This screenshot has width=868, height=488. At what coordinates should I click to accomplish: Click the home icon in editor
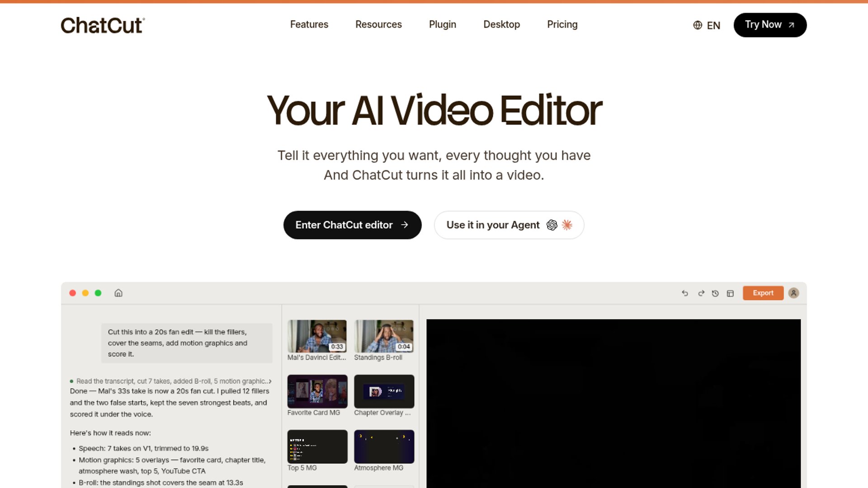point(118,293)
